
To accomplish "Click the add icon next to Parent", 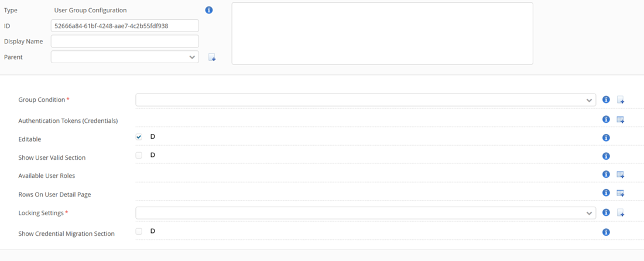I will pyautogui.click(x=212, y=57).
